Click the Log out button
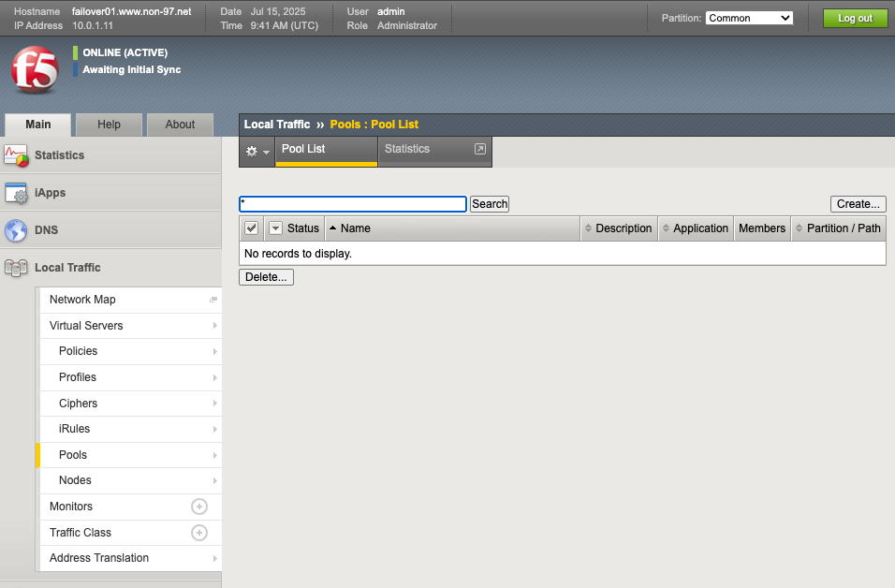Viewport: 895px width, 588px height. tap(855, 18)
